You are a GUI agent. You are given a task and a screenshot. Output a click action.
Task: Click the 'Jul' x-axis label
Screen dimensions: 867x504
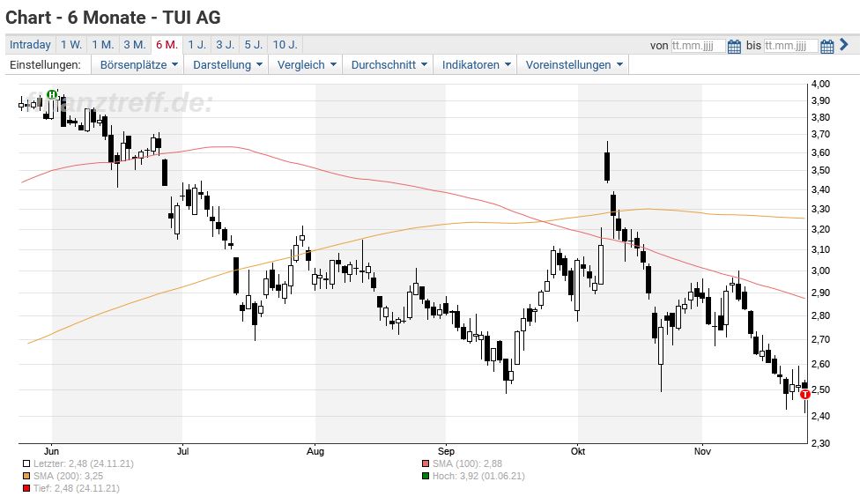point(182,451)
